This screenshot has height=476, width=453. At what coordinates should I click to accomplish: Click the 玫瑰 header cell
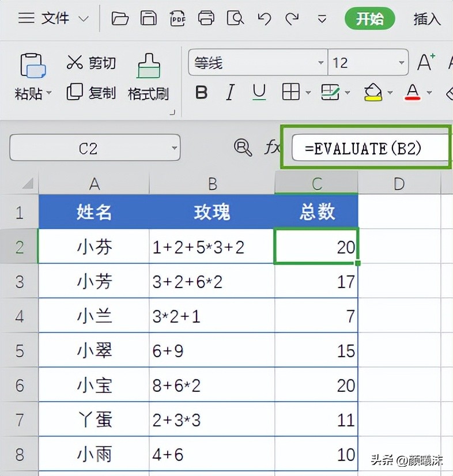(212, 212)
